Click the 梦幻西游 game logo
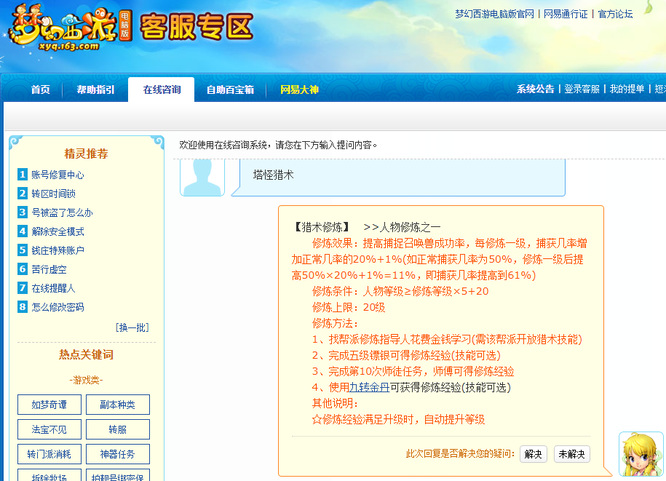The width and height of the screenshot is (666, 481). click(69, 28)
